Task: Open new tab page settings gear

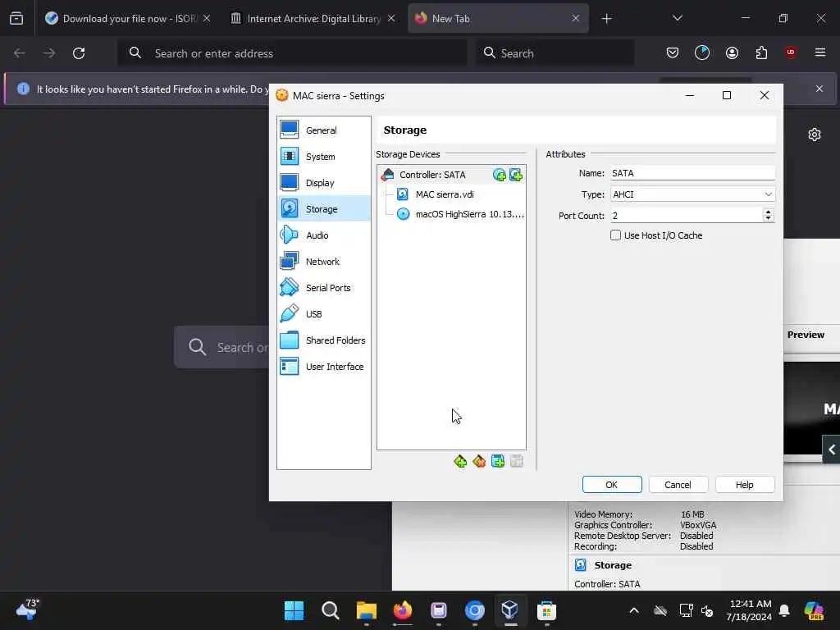Action: pos(815,135)
